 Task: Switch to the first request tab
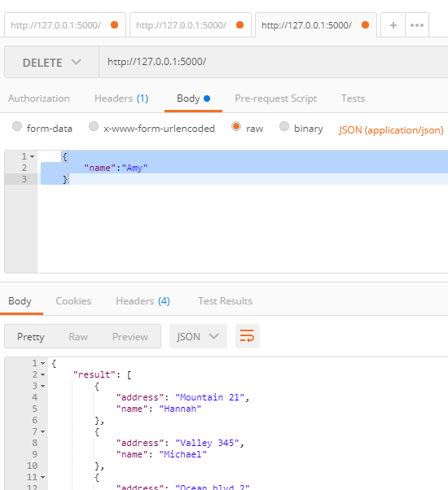(65, 25)
